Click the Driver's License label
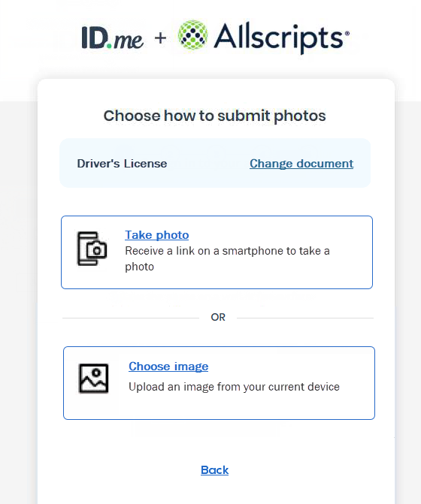 [122, 164]
